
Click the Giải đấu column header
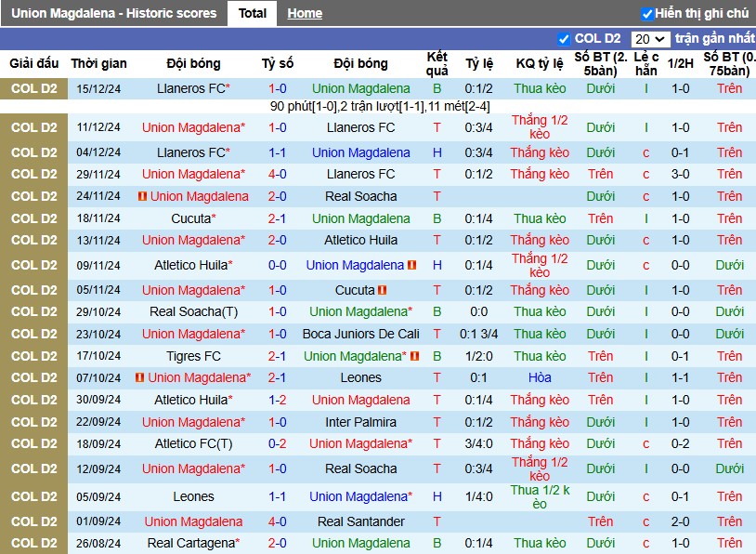tap(33, 64)
